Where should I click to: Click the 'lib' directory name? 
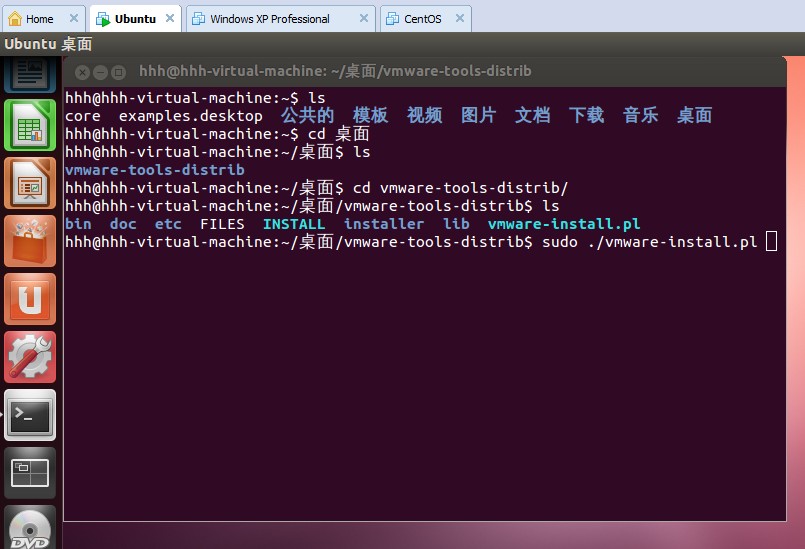point(456,224)
